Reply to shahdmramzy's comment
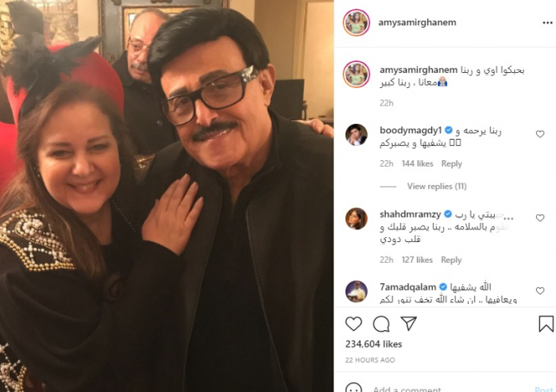The image size is (556, 392). coord(451,260)
